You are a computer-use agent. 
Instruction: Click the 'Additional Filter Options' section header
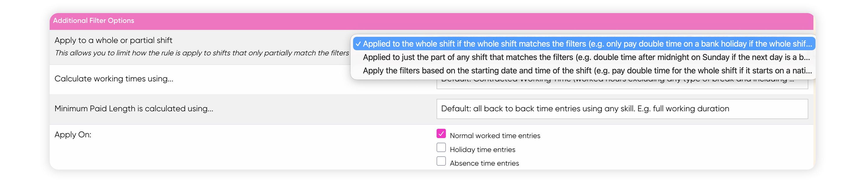pyautogui.click(x=93, y=21)
